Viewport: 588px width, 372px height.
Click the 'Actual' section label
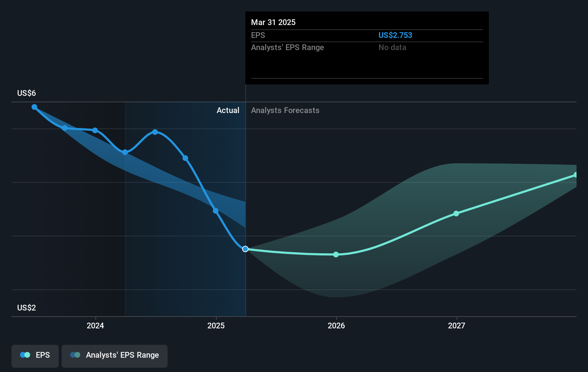(228, 111)
